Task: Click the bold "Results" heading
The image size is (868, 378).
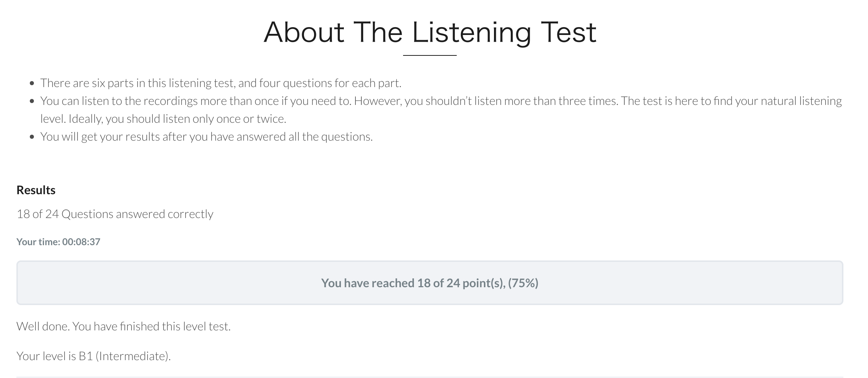Action: 36,190
